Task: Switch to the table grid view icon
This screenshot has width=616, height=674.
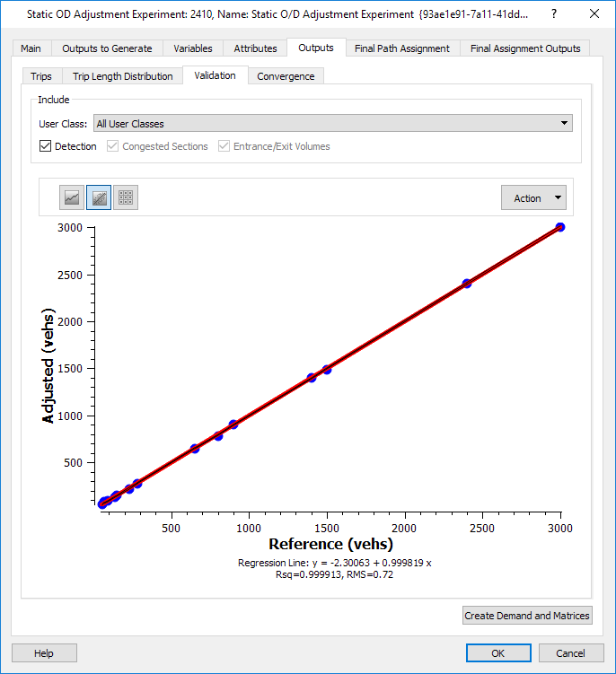Action: pos(126,197)
